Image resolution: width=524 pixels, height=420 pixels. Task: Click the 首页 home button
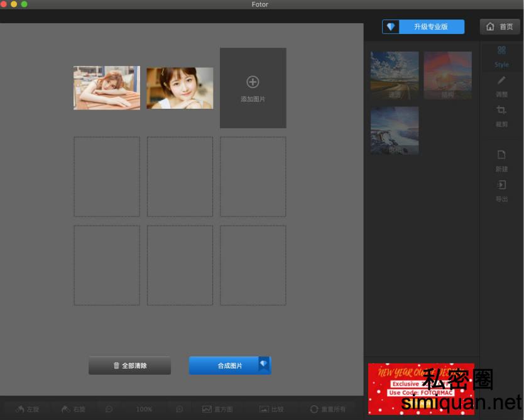tap(499, 27)
